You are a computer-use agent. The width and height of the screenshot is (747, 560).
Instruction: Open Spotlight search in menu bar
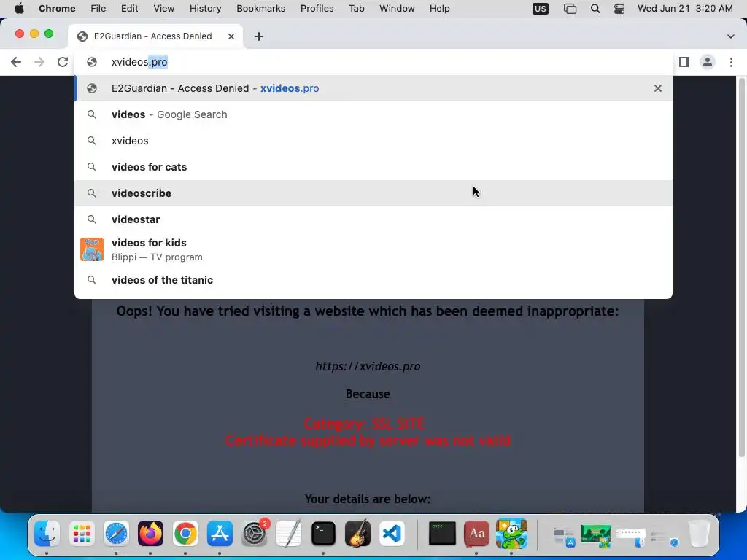pyautogui.click(x=595, y=9)
